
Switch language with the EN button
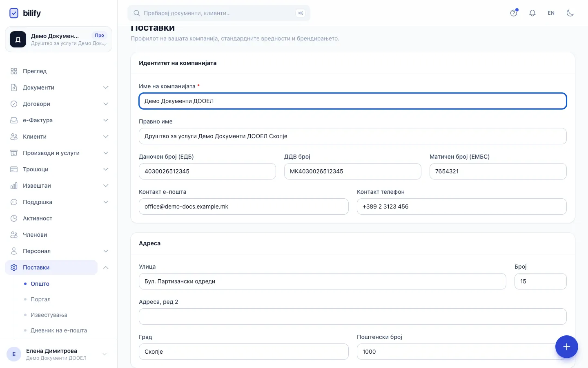pos(551,13)
